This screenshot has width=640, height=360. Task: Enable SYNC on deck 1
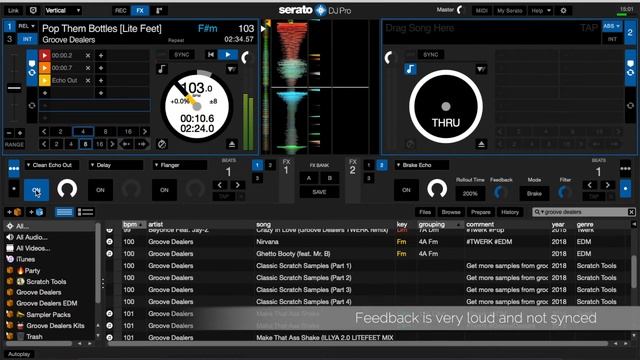tap(182, 55)
